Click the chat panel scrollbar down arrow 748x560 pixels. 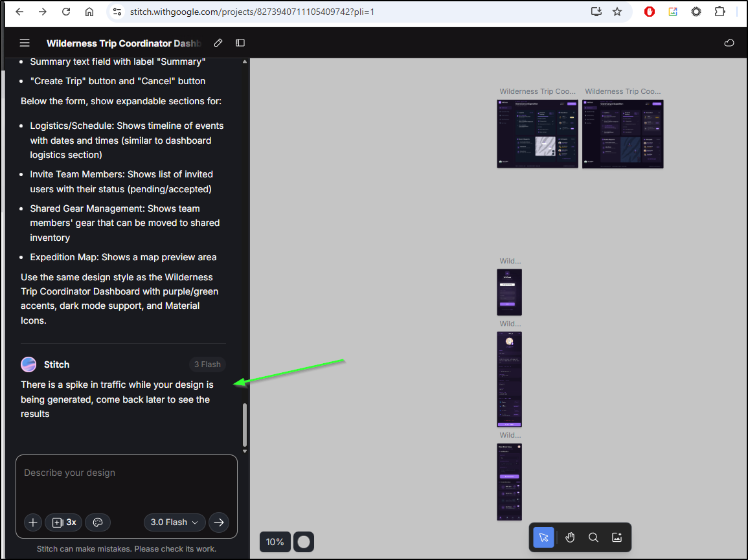[x=245, y=451]
